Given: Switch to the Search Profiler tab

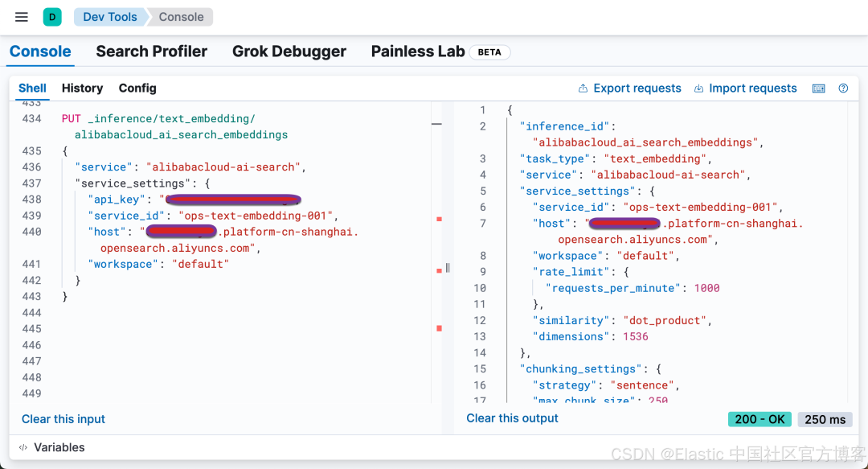Looking at the screenshot, I should coord(151,51).
